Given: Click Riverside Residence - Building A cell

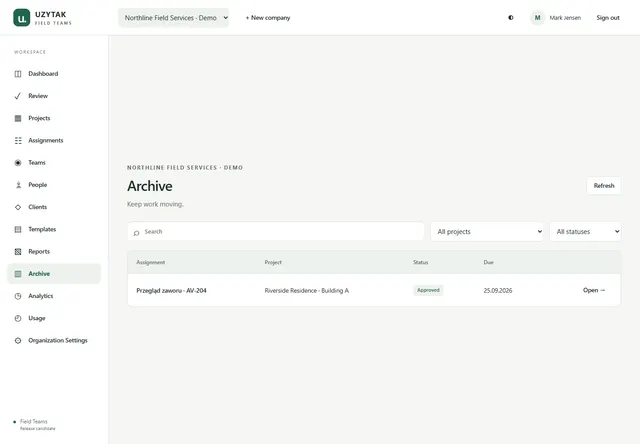Looking at the screenshot, I should [307, 291].
